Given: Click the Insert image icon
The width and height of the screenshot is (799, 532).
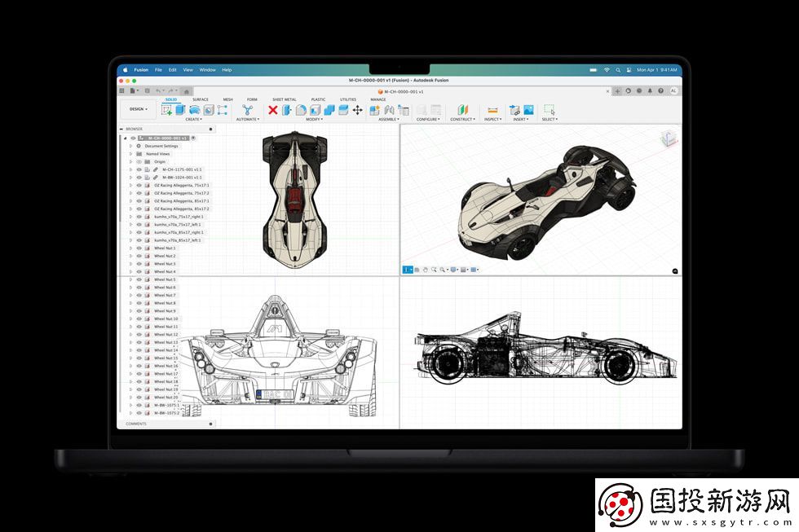Looking at the screenshot, I should (x=528, y=110).
